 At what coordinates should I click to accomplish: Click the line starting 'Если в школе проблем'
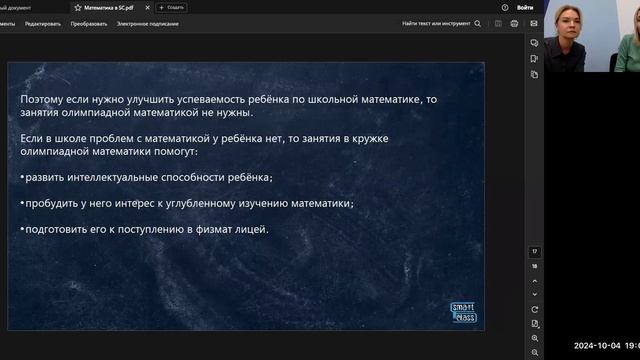[x=204, y=138]
